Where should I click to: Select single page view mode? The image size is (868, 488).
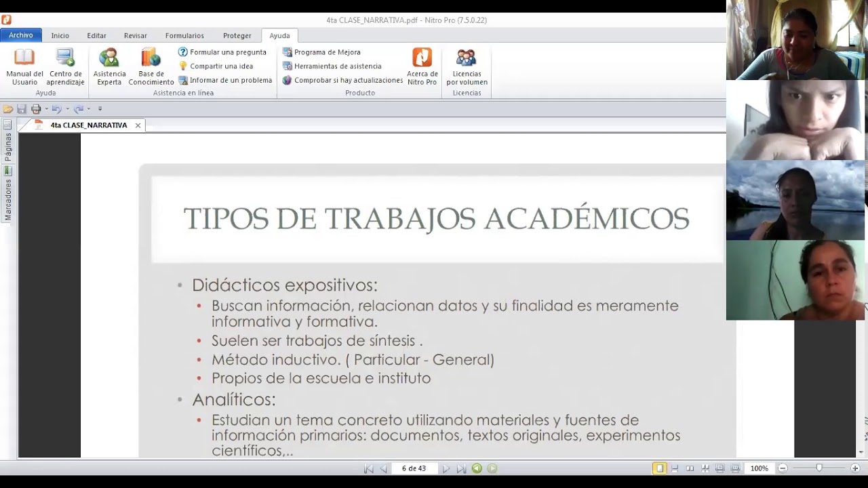[x=659, y=468]
